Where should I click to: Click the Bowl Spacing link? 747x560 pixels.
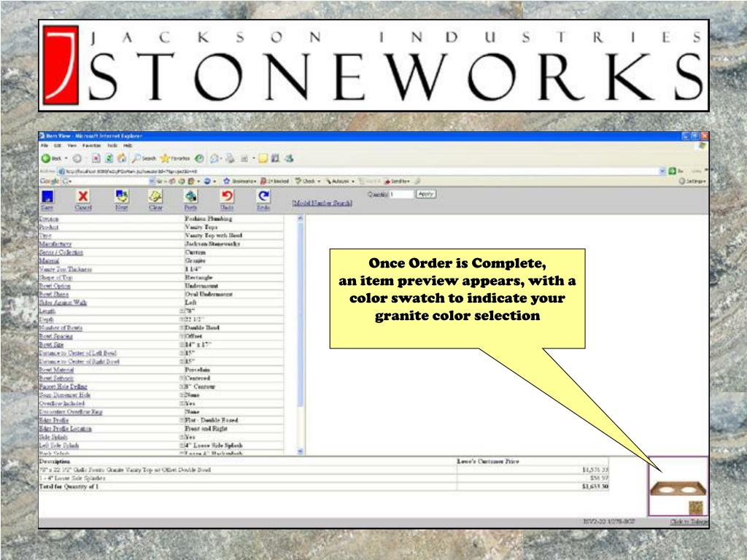coord(55,336)
